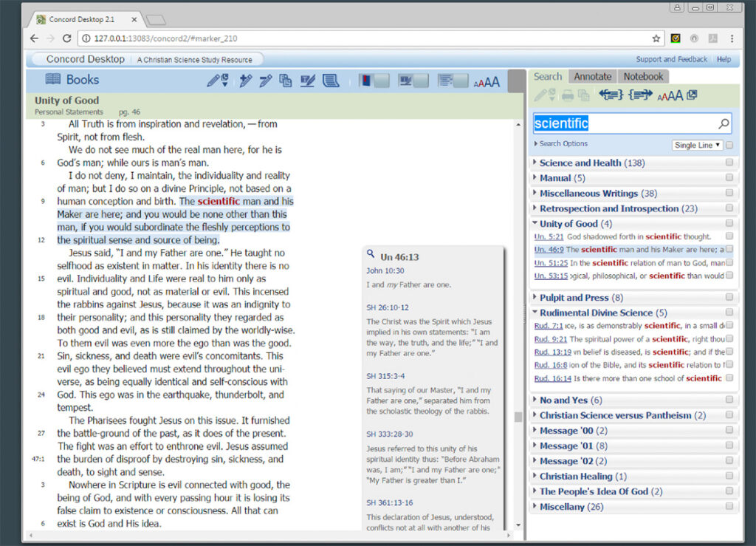Click the site info icon in address bar
The height and width of the screenshot is (546, 756).
click(86, 38)
